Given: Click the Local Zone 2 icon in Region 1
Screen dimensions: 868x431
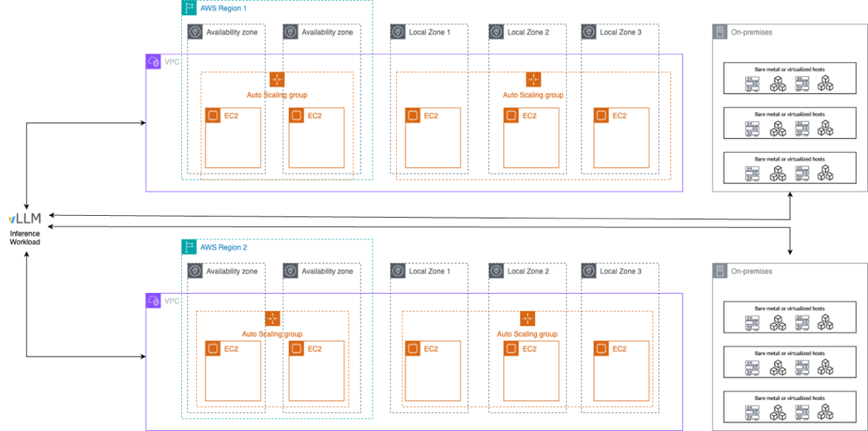Looking at the screenshot, I should (495, 32).
